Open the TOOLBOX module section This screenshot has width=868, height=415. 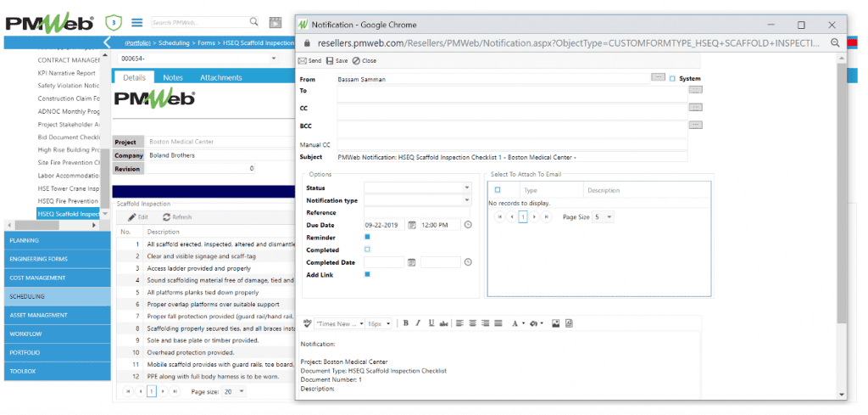(x=57, y=371)
